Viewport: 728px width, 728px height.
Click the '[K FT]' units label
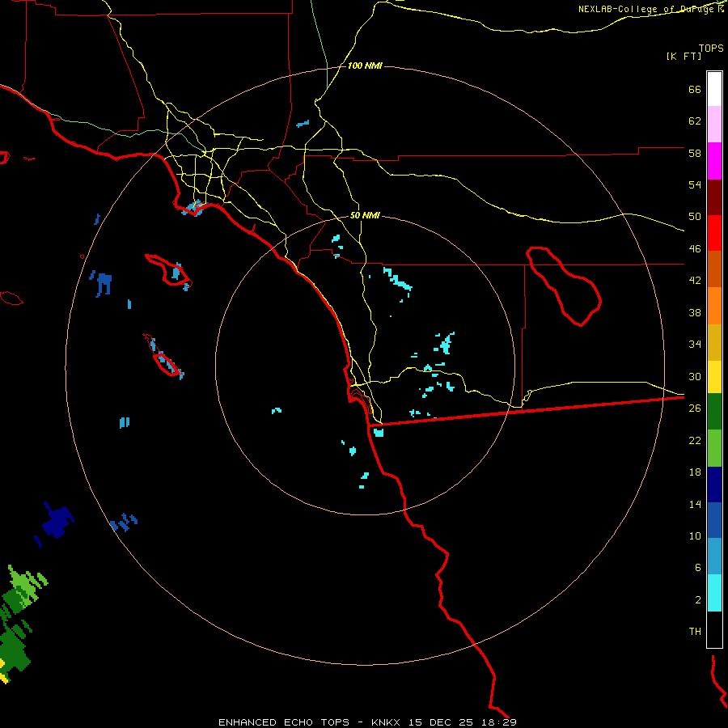[684, 57]
